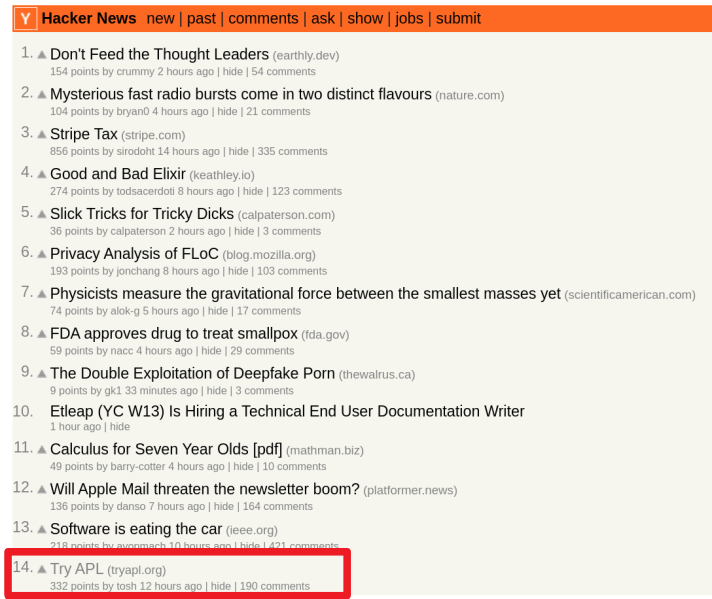View user 'todsacerdoti' profile
712x599 pixels.
click(x=145, y=192)
